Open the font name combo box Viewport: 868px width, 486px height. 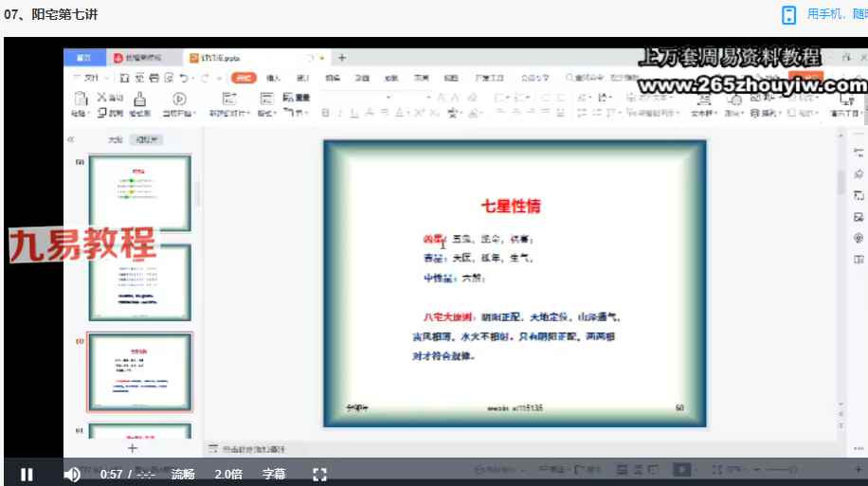click(357, 98)
